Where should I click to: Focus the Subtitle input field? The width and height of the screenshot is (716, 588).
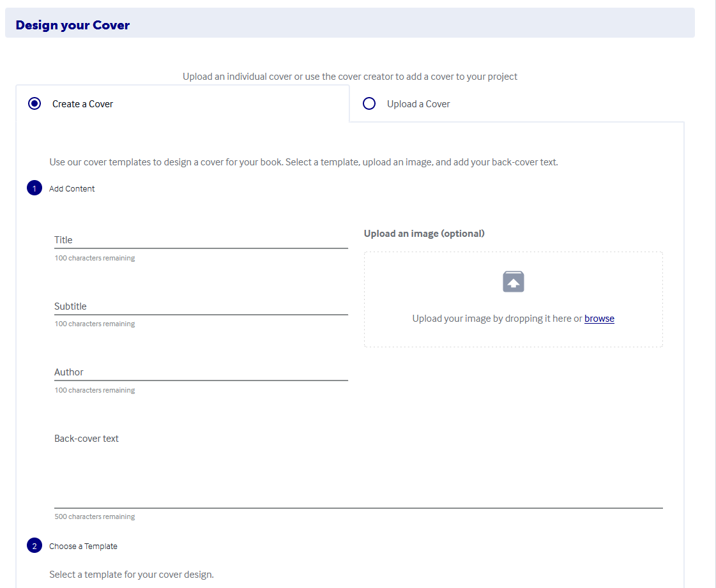[201, 306]
